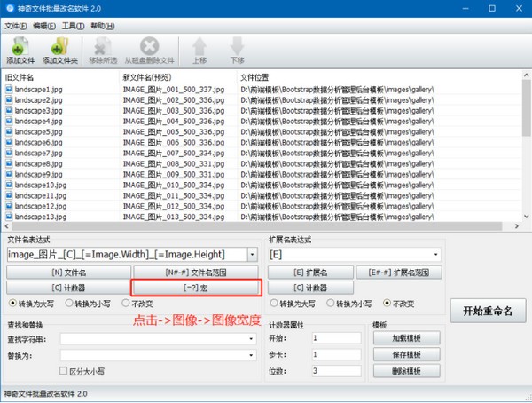Viewport: 532px width, 403px height.
Task: Click the landscape1.jpg file icon in the list
Action: pos(9,90)
